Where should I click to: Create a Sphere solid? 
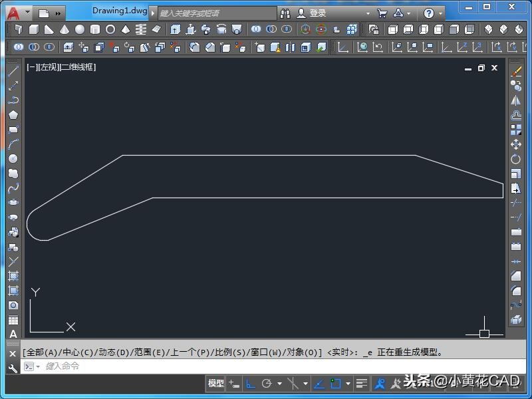[80, 29]
